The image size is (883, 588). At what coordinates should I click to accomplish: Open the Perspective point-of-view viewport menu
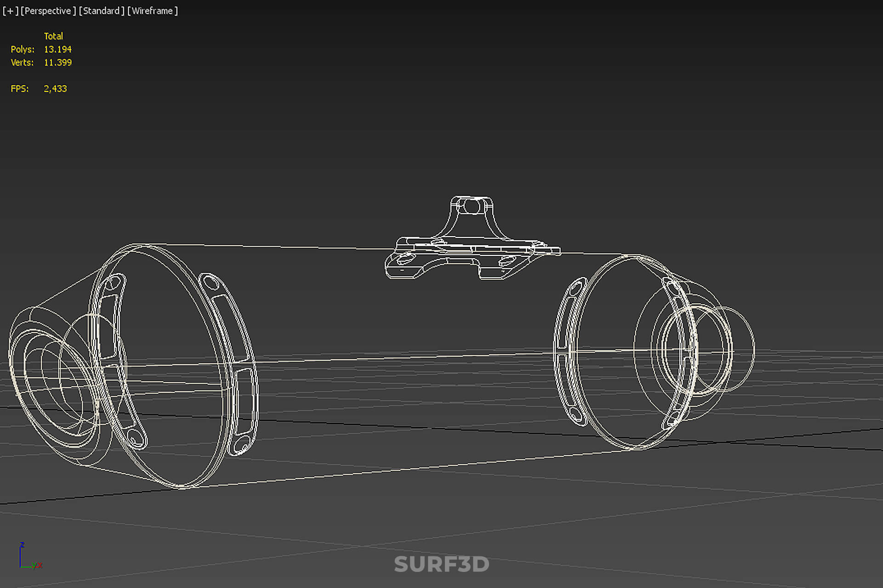click(x=48, y=11)
